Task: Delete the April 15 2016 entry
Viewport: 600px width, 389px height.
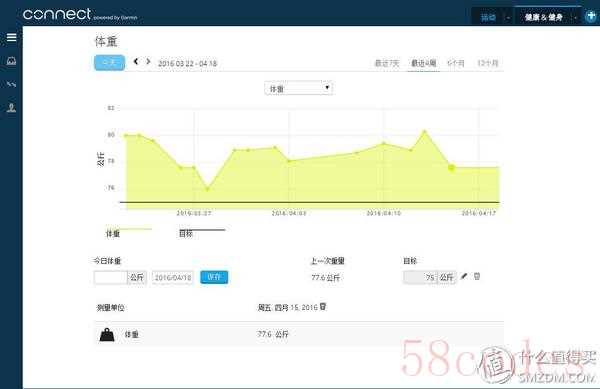Action: [x=323, y=307]
